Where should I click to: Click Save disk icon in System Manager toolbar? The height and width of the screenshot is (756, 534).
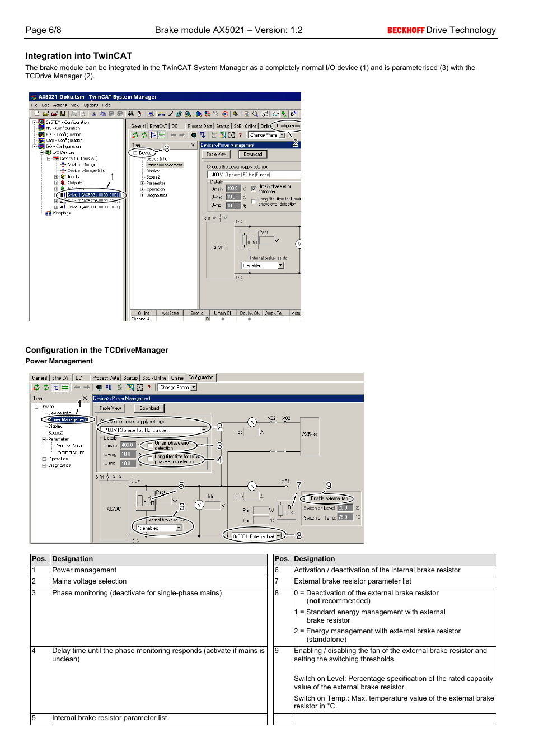point(63,114)
